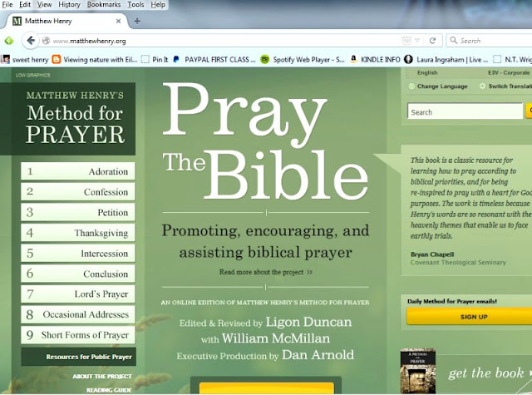This screenshot has width=532, height=395.
Task: Click Daily Method for Prayer emails! text
Action: click(x=452, y=301)
